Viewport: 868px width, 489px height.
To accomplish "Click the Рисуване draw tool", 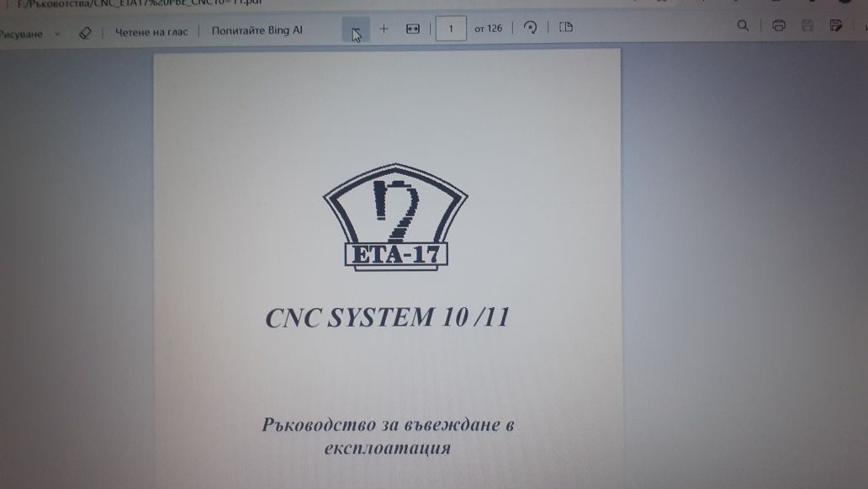I will [x=21, y=34].
